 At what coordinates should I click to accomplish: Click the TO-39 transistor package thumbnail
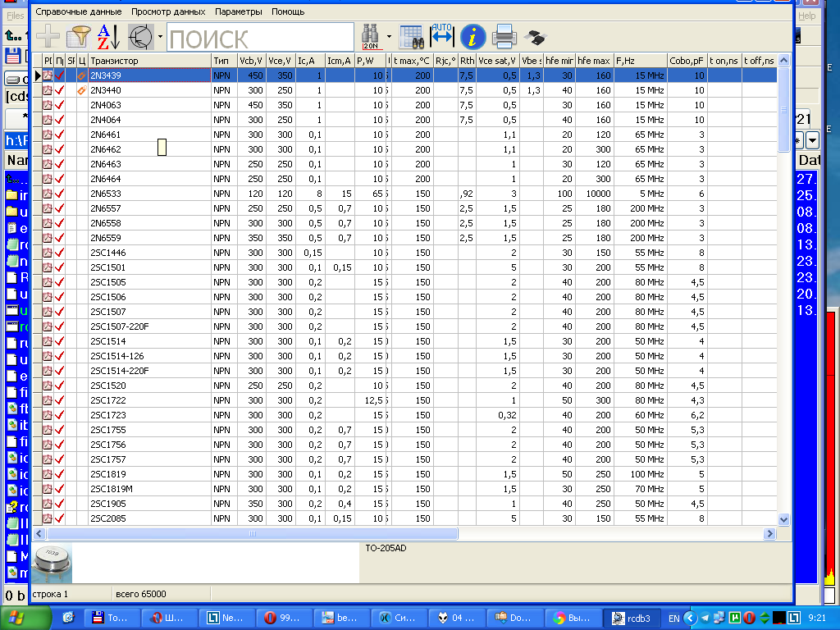point(52,563)
